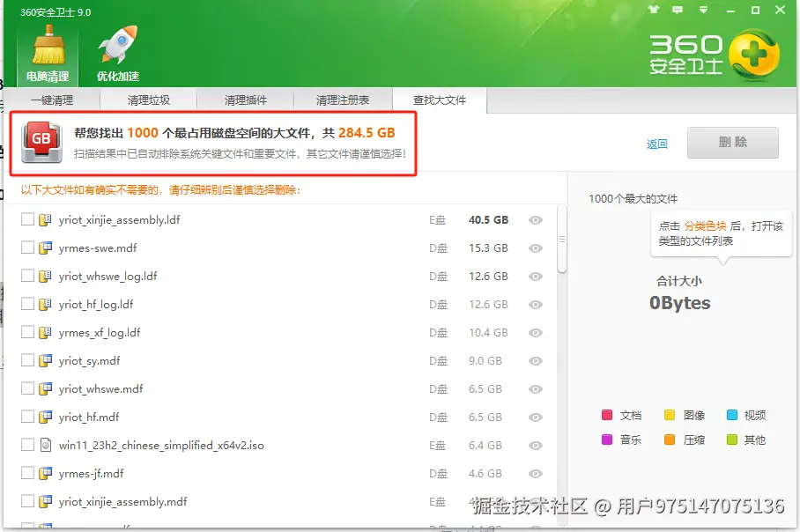Select checkbox for win11_23h2 iso file
Viewport: 800px width, 532px height.
pyautogui.click(x=27, y=445)
